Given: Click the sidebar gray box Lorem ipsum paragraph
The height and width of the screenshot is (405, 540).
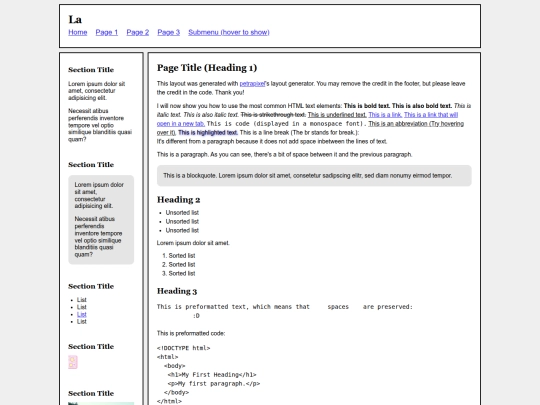Looking at the screenshot, I should [x=99, y=195].
